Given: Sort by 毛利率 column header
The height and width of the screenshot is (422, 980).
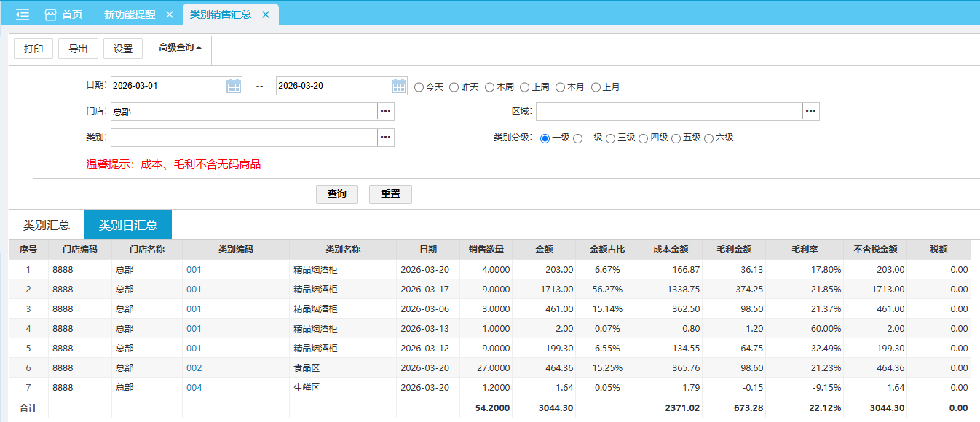Looking at the screenshot, I should pyautogui.click(x=804, y=250).
